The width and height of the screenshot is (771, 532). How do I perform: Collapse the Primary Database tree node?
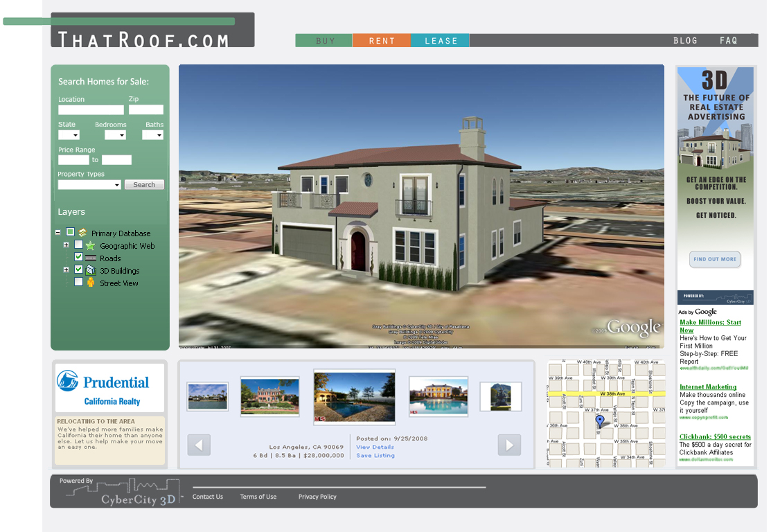[58, 232]
